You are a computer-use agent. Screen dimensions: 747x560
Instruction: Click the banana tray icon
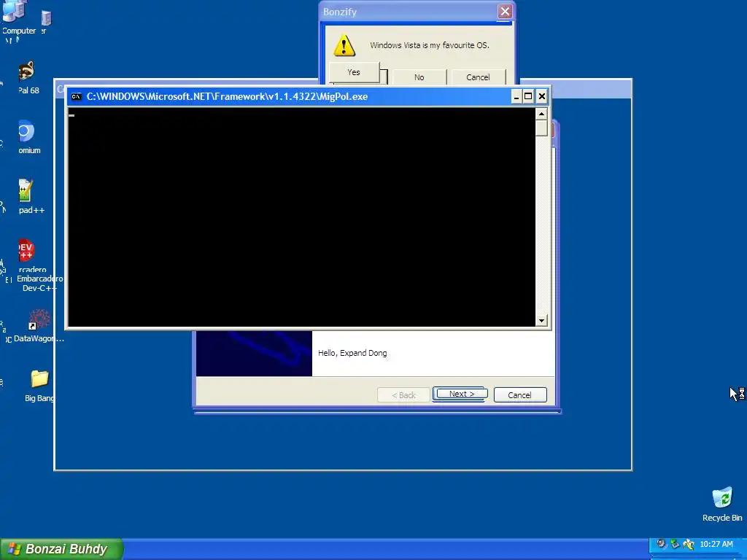[688, 544]
